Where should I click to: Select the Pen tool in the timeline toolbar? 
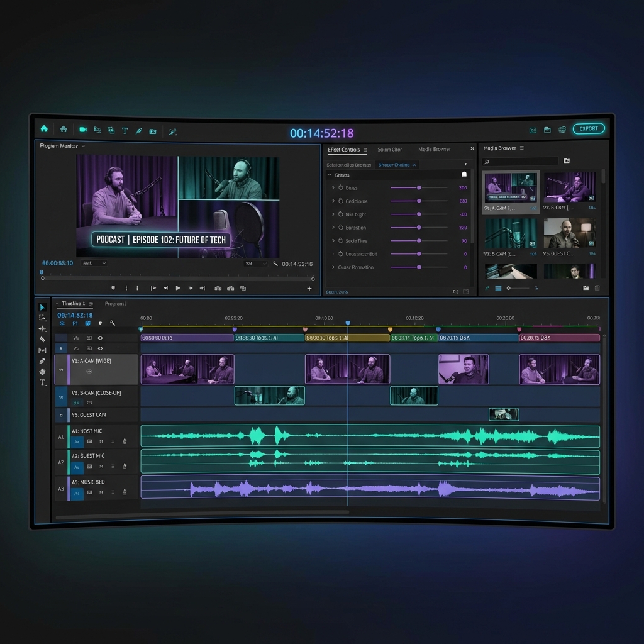coord(43,360)
